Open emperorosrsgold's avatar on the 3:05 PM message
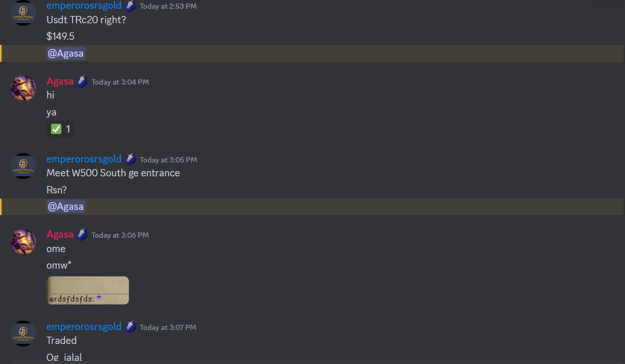This screenshot has height=364, width=625. pos(23,166)
